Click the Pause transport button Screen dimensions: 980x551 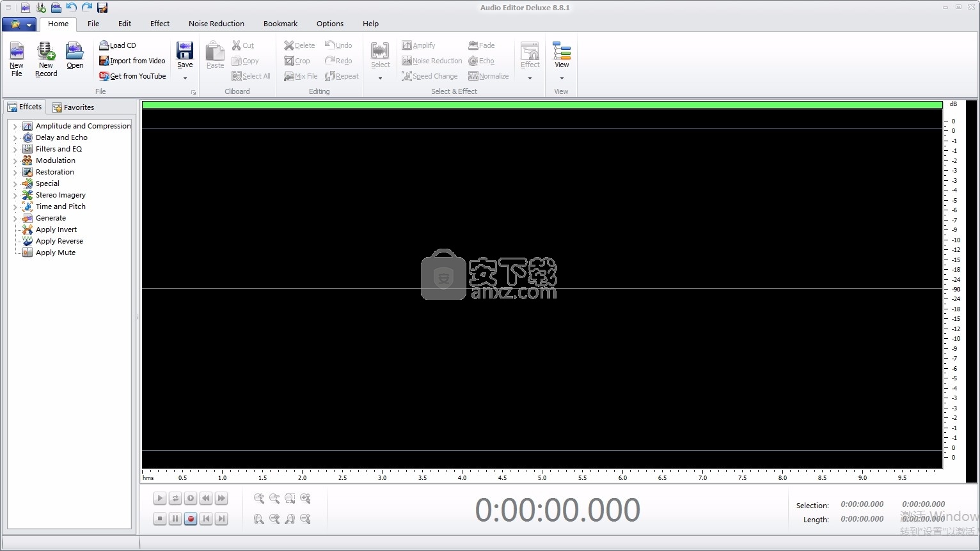175,518
